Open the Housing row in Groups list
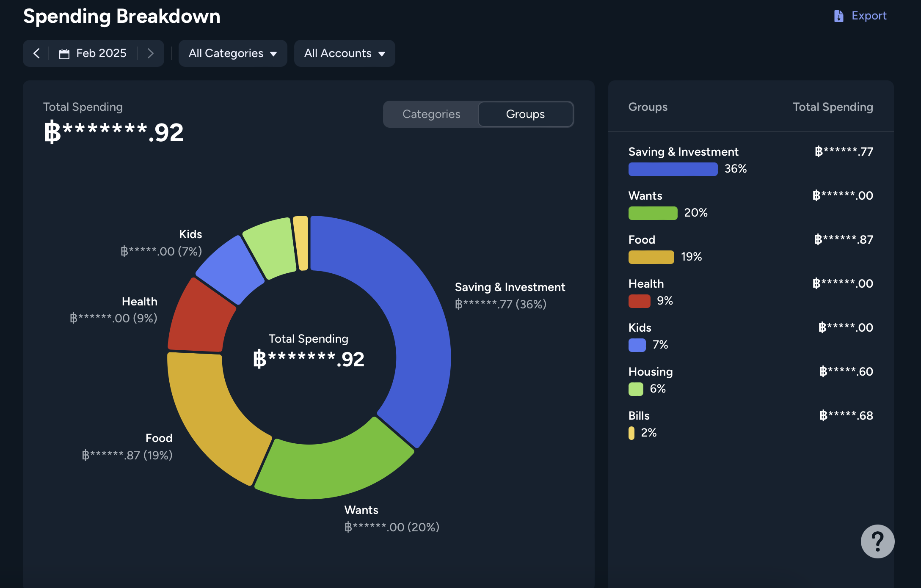The height and width of the screenshot is (588, 921). tap(751, 381)
